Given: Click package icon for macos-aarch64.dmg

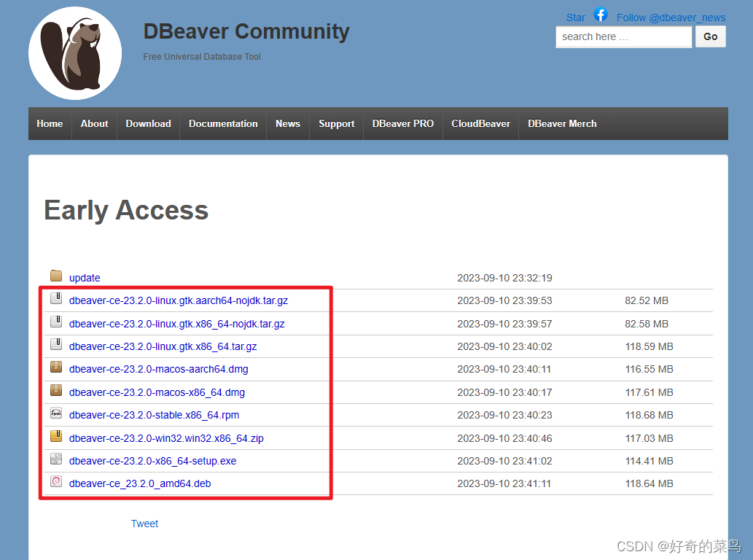Looking at the screenshot, I should coord(56,367).
